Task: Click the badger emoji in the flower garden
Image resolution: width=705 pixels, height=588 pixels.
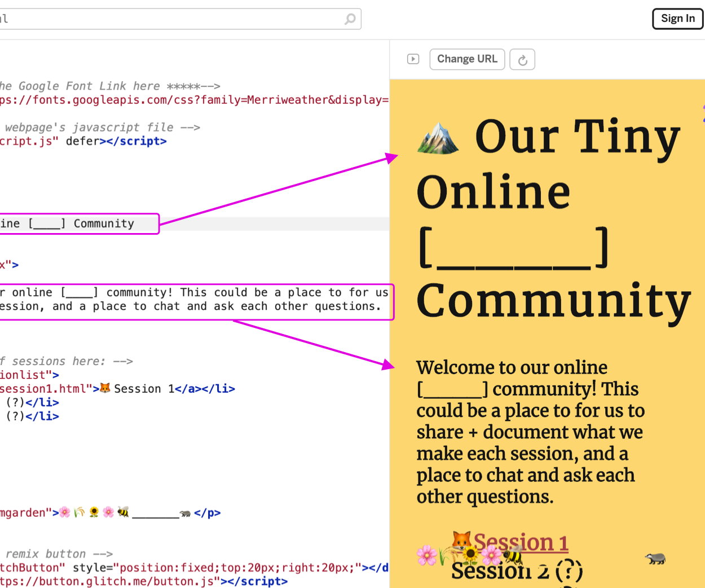Action: click(x=656, y=556)
